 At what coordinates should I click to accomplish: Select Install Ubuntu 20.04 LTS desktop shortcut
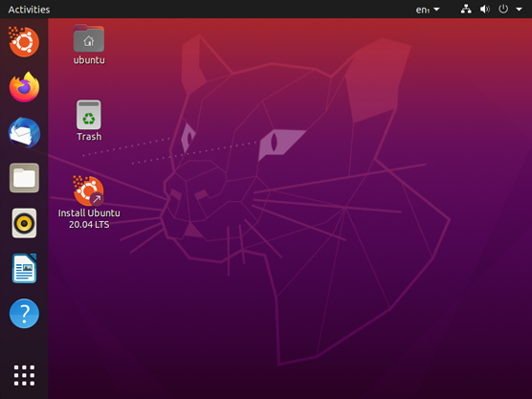click(x=89, y=190)
